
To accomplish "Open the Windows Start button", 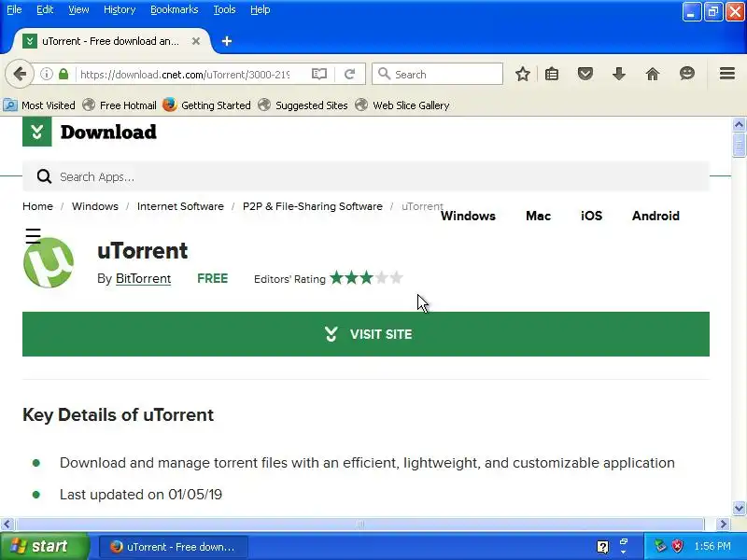I will click(44, 546).
